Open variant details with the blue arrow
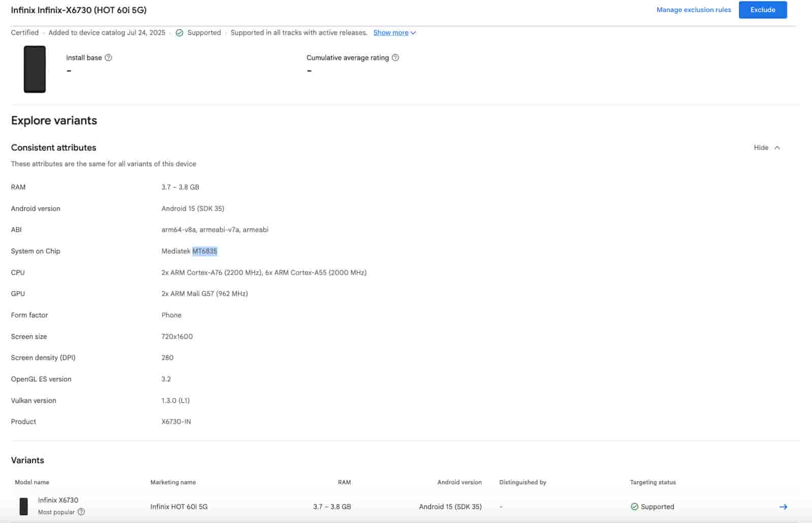Viewport: 812px width, 523px height. pyautogui.click(x=783, y=507)
